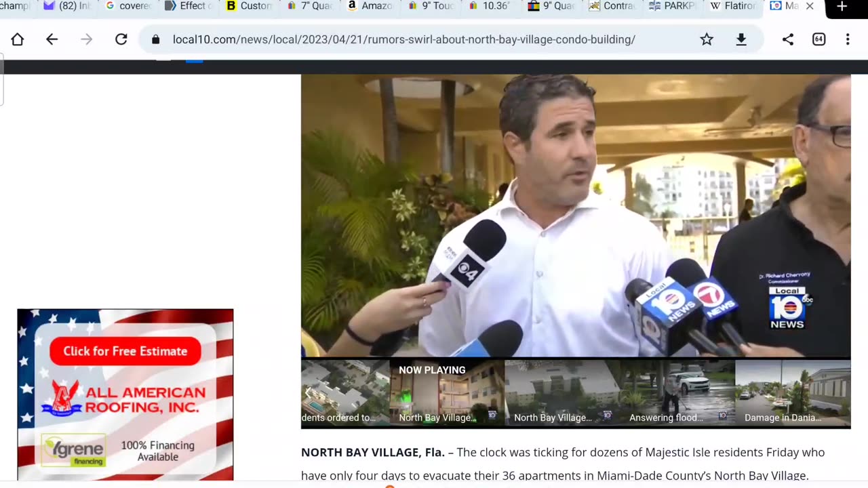Screen dimensions: 868x488
Task: Navigate back to the previous page
Action: (52, 39)
